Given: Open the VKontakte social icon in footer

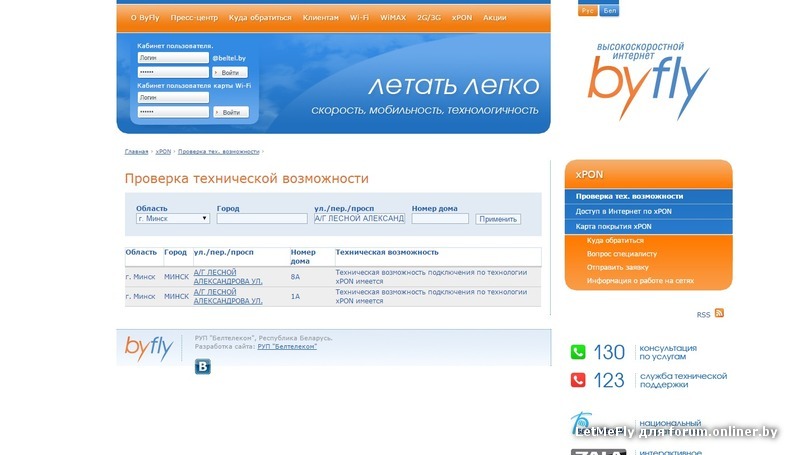Looking at the screenshot, I should [x=203, y=366].
